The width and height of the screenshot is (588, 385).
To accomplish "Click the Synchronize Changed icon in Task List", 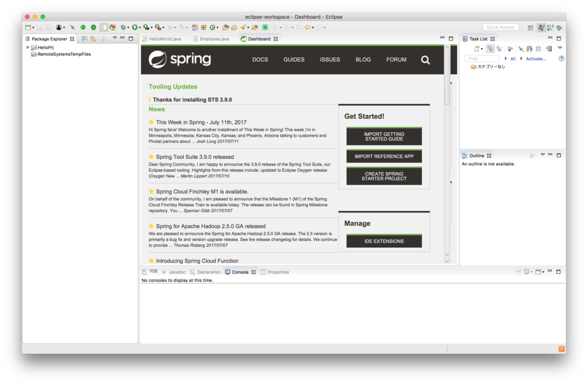I will pyautogui.click(x=548, y=49).
